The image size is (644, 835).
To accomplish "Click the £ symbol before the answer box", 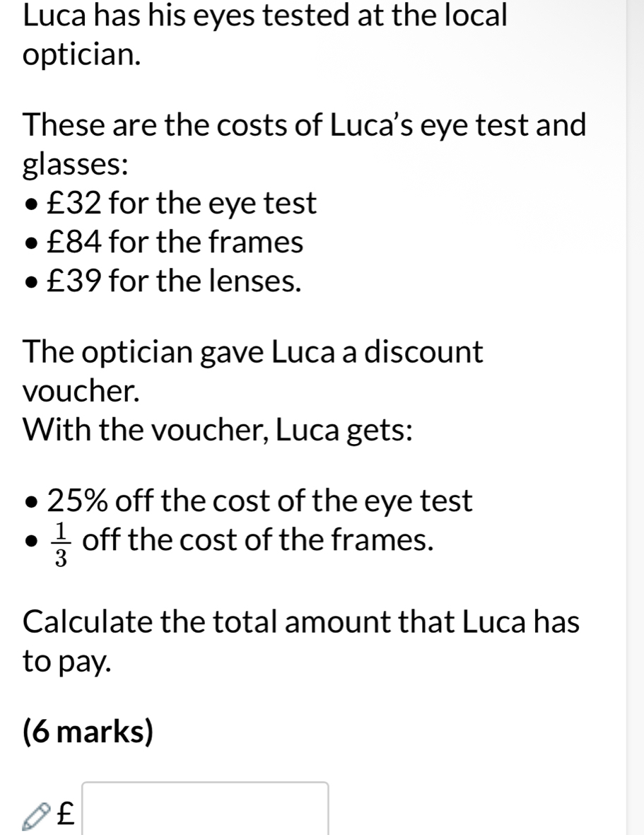I will 65,813.
